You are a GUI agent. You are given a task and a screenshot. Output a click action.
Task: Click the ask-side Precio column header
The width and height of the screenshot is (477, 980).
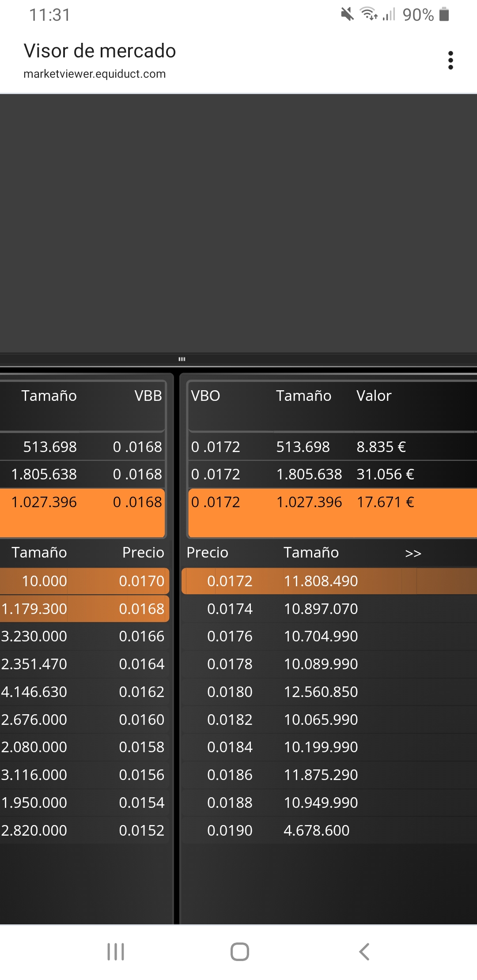[x=207, y=553]
